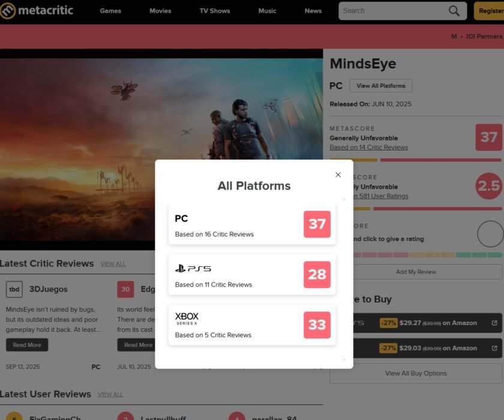Open external link icon for $29.27 Amazon offer
The image size is (504, 420).
pyautogui.click(x=494, y=323)
